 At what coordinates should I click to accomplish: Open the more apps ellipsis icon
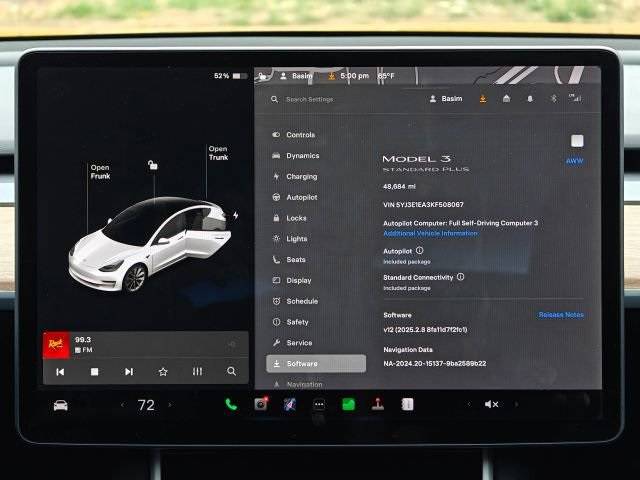coord(319,404)
